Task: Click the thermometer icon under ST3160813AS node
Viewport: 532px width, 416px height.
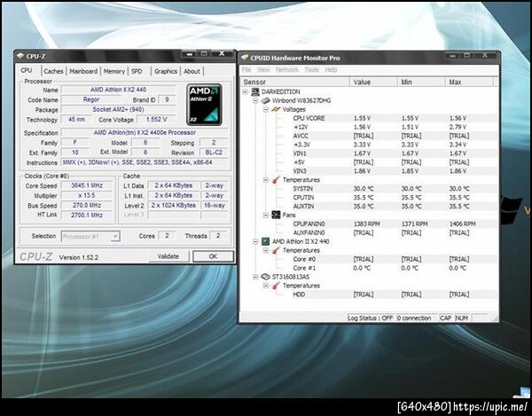Action: 276,286
